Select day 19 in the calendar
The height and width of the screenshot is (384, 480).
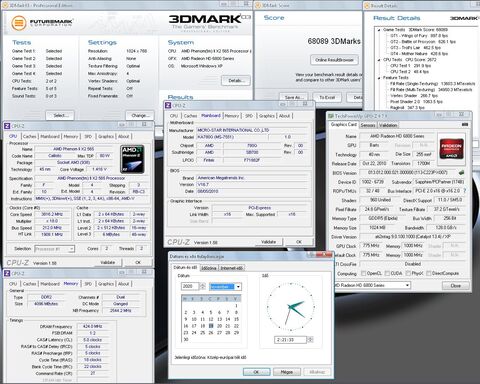tap(211, 326)
